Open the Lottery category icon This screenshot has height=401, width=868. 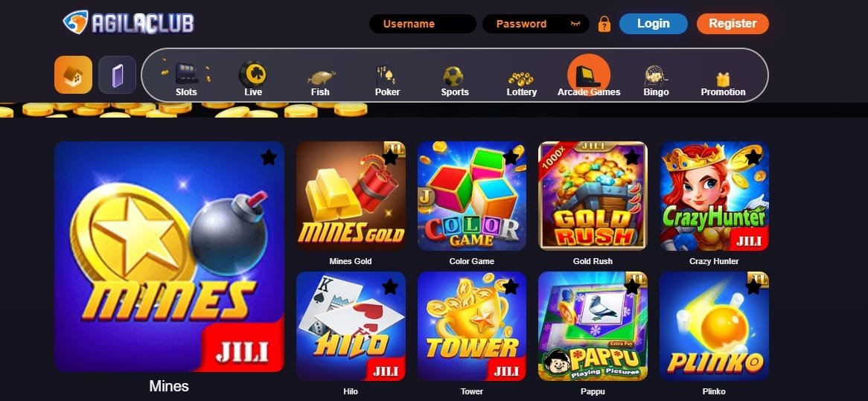click(x=521, y=78)
